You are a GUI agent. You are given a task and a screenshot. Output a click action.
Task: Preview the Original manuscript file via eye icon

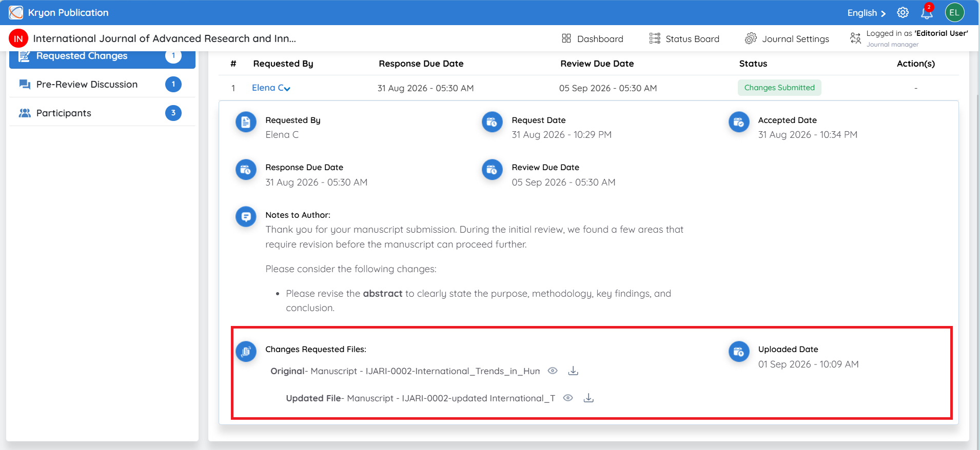click(553, 371)
